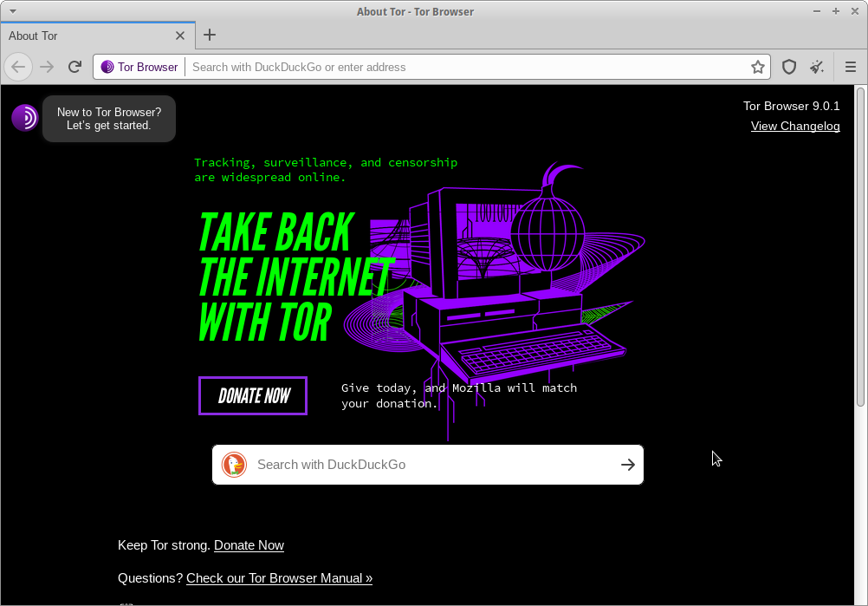
Task: Focus the Search with DuckDuckGo page field
Action: point(428,465)
